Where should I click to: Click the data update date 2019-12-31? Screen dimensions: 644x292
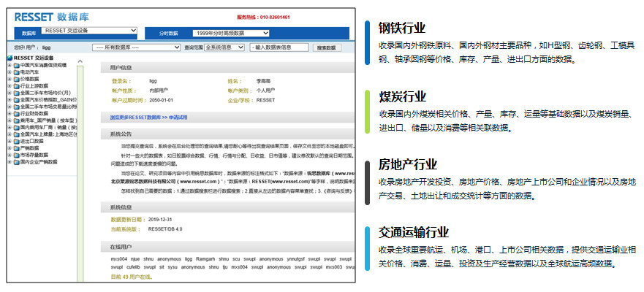point(161,220)
